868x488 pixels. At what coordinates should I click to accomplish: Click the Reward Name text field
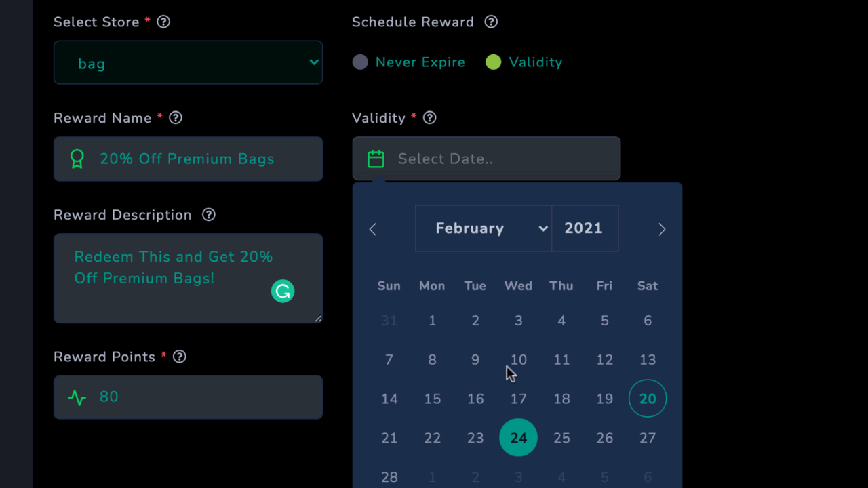click(x=188, y=159)
